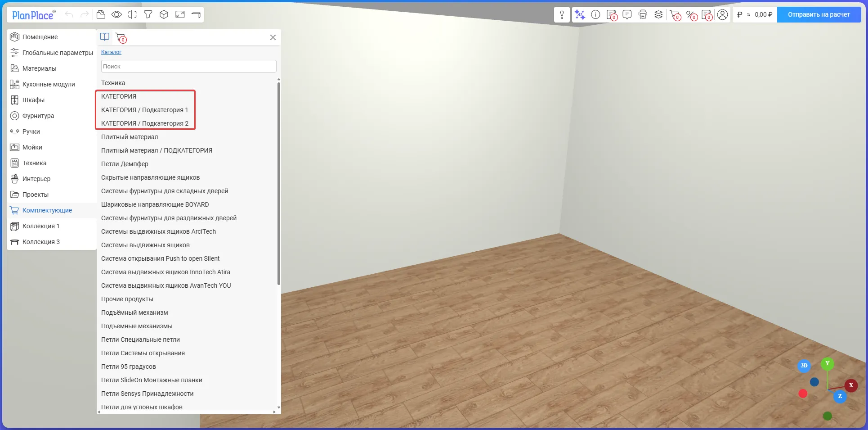Open the info circle icon
This screenshot has height=430, width=868.
595,15
